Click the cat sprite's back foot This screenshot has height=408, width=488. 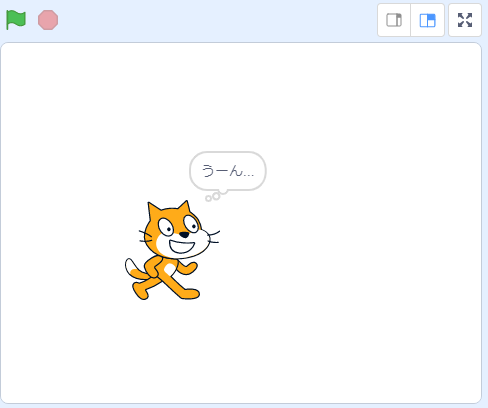coord(140,291)
